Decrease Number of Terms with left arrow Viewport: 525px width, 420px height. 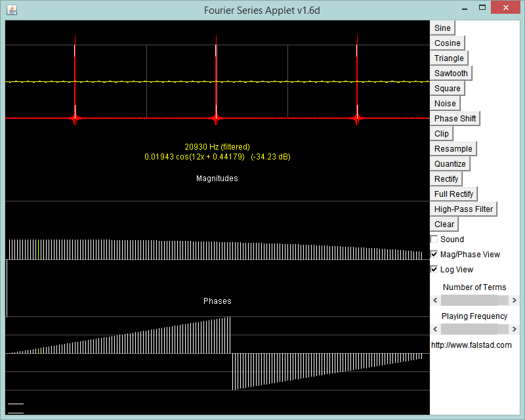tap(435, 301)
